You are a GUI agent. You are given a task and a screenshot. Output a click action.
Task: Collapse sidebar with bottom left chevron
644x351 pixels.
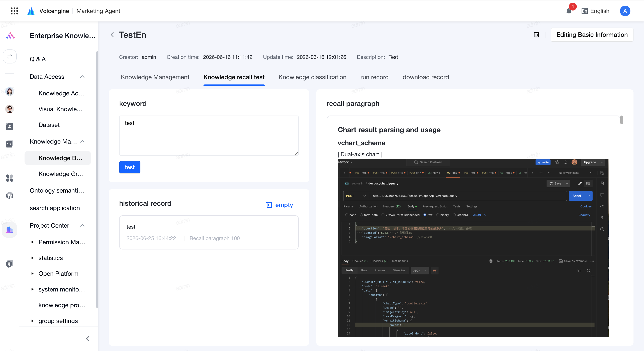coord(88,339)
